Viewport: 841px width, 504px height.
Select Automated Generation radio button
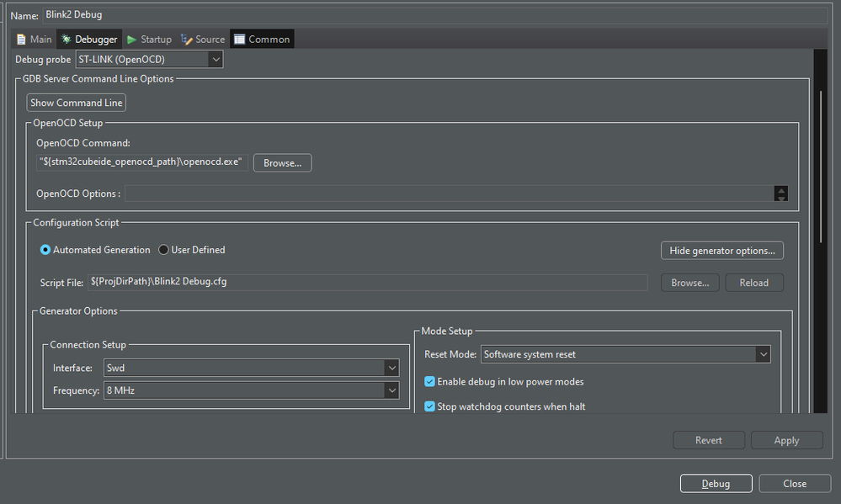point(95,250)
